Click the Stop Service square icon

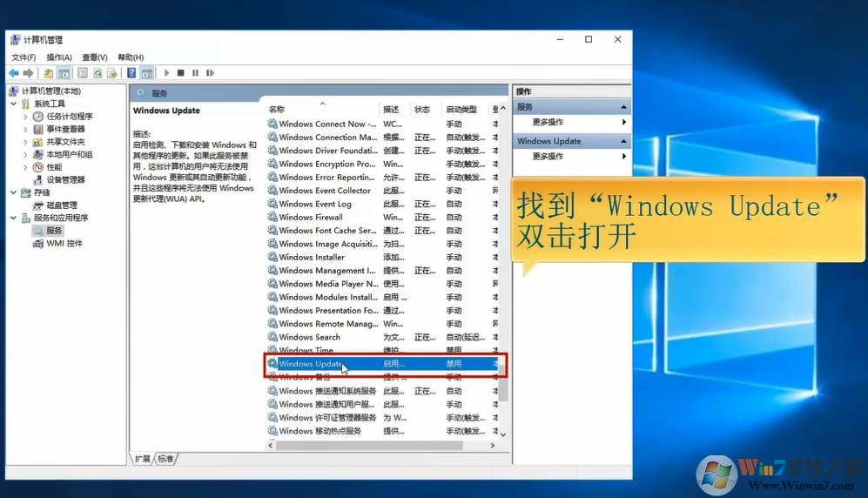coord(181,73)
